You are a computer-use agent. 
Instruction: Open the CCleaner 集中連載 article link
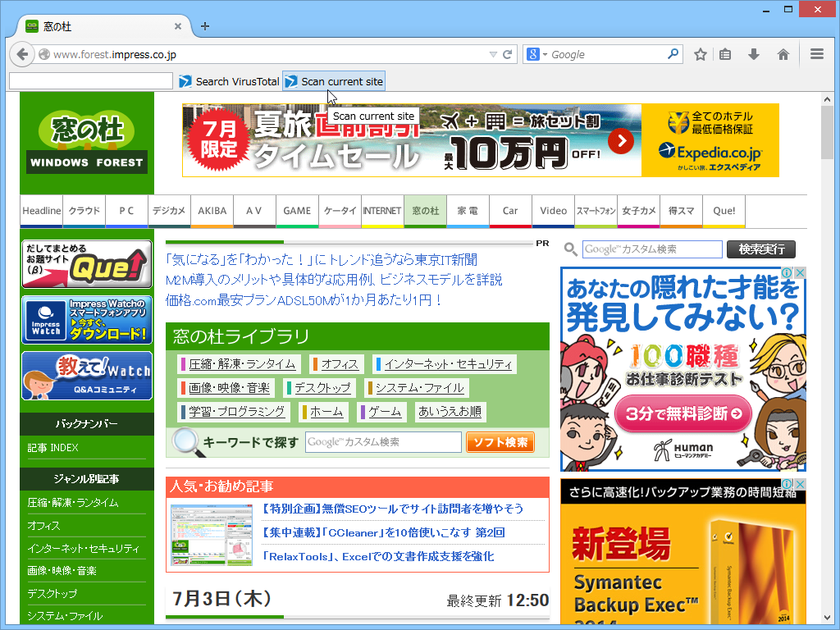(384, 532)
